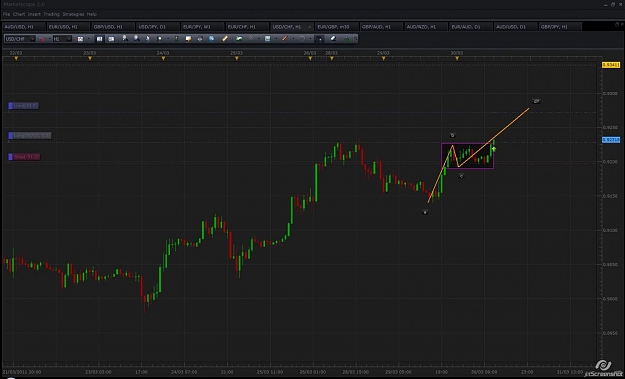Image resolution: width=625 pixels, height=379 pixels.
Task: Expand the arrow next to the gray line icon
Action: pos(259,39)
